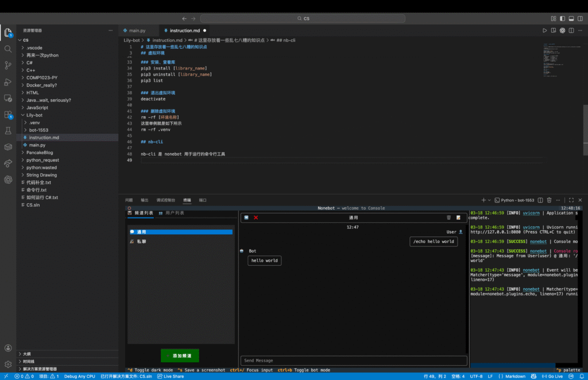The width and height of the screenshot is (588, 380).
Task: Delete terminal using the trash icon
Action: tap(550, 200)
